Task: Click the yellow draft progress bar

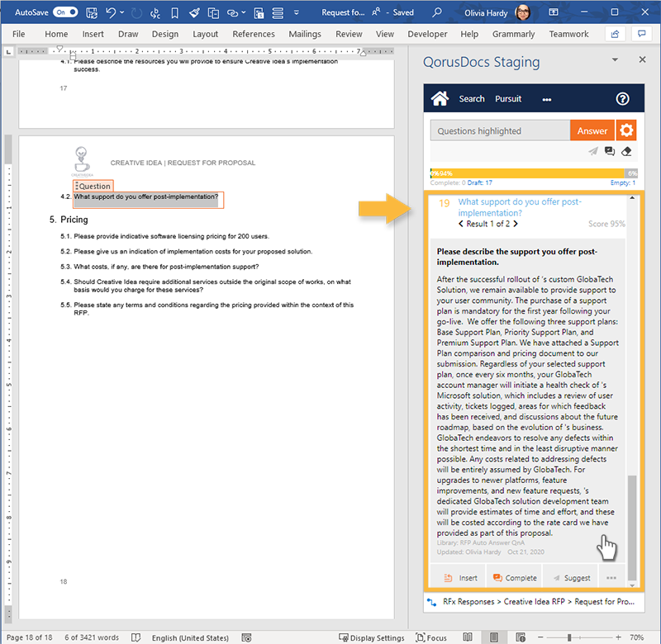Action: 527,173
